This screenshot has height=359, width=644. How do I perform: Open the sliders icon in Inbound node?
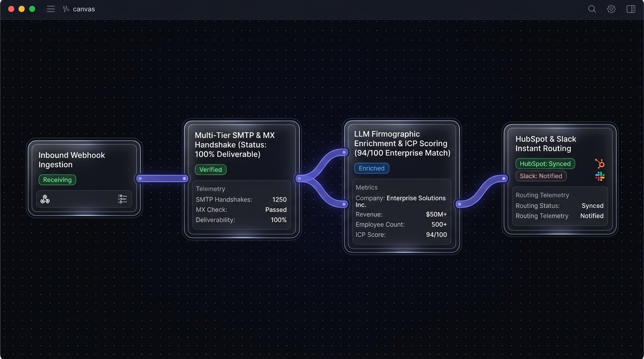(123, 199)
